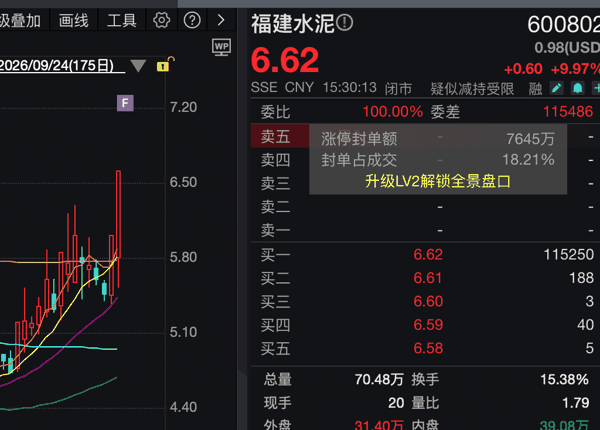
Task: Click the price alert bell icon
Action: [577, 88]
